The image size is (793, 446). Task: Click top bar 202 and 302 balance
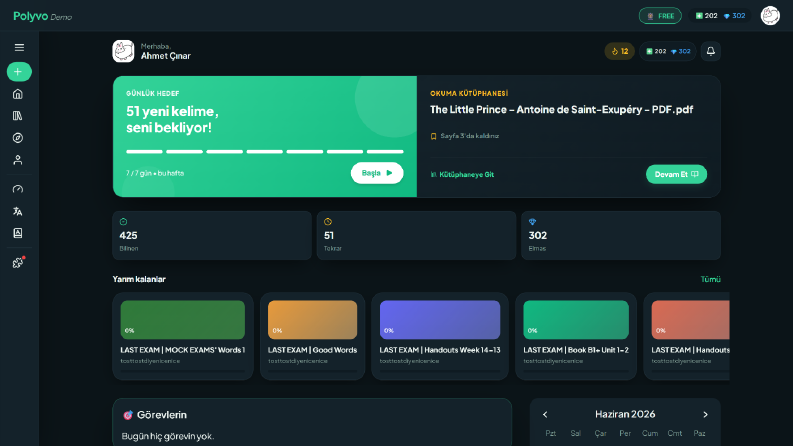coord(720,16)
